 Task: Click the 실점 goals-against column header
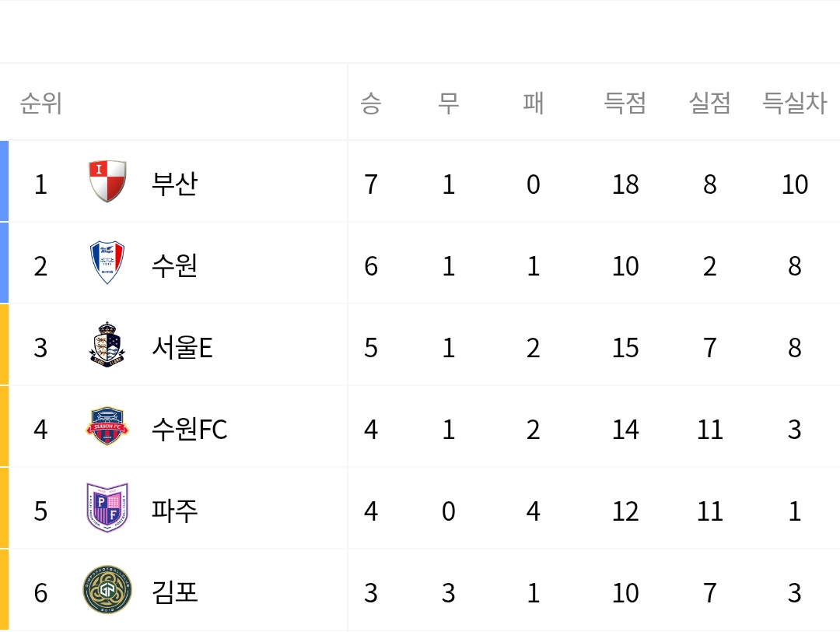point(709,103)
